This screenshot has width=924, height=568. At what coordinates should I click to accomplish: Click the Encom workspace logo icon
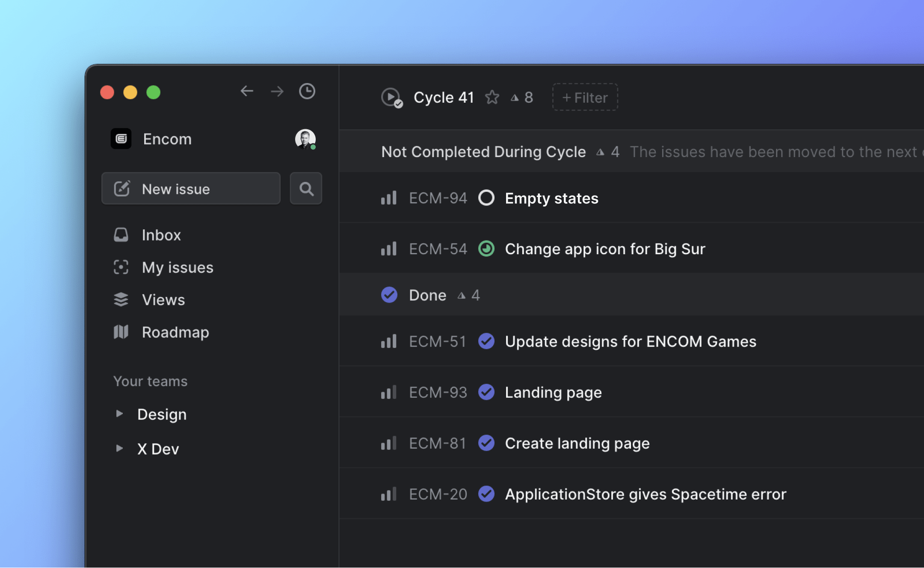click(121, 139)
